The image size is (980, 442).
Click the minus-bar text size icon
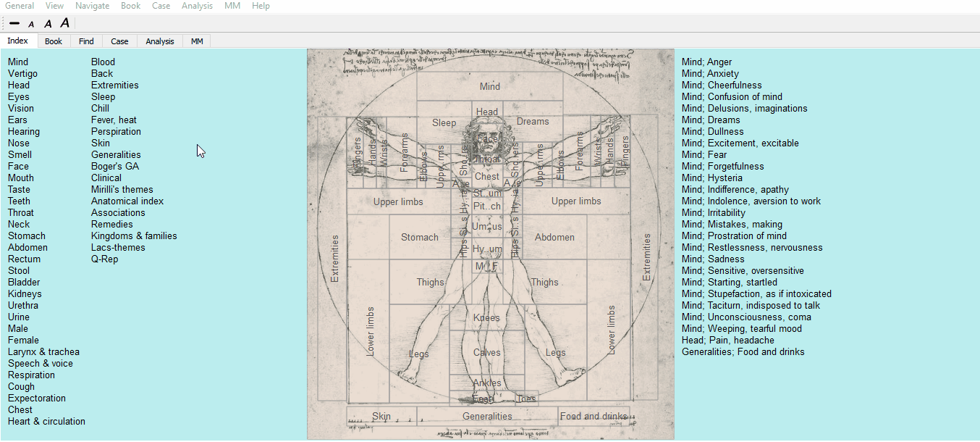point(14,24)
